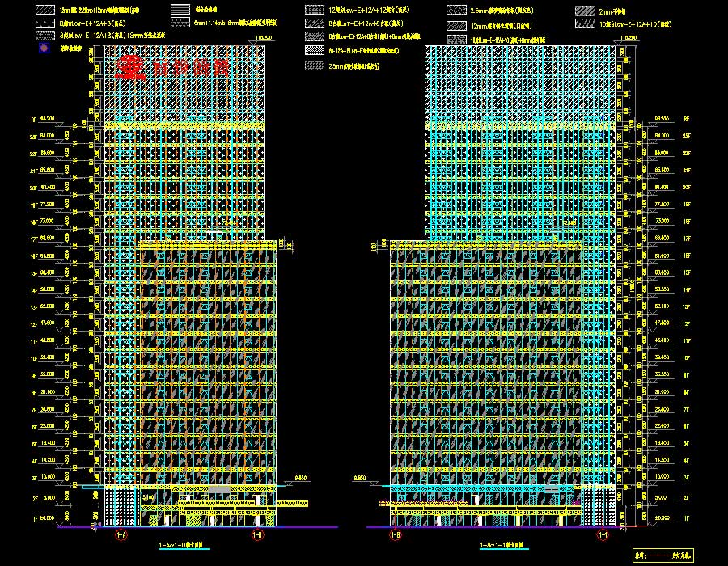Select the red logo sign atop the tower
Screen dimensions: 728x566
coord(172,68)
